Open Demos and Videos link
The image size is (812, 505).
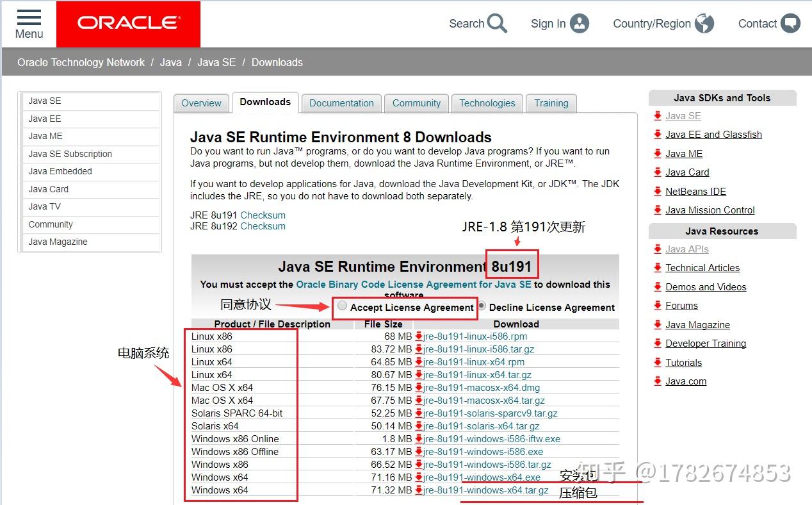click(x=706, y=287)
